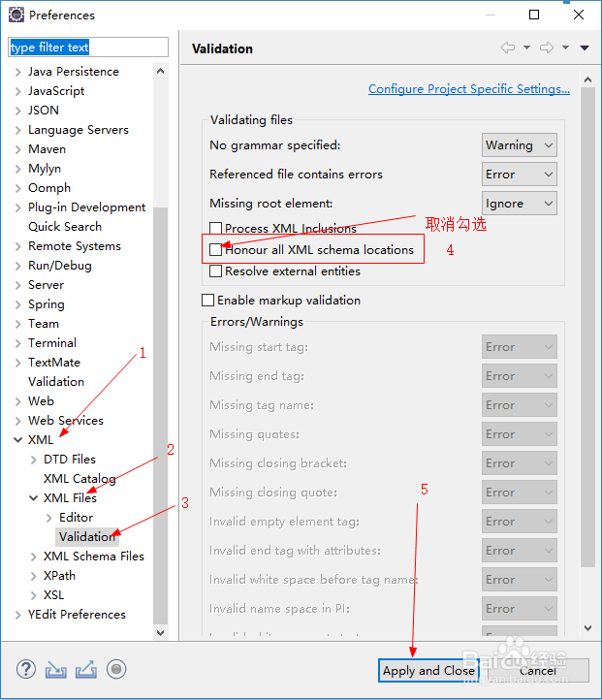Collapse the XML tree node

pos(17,440)
